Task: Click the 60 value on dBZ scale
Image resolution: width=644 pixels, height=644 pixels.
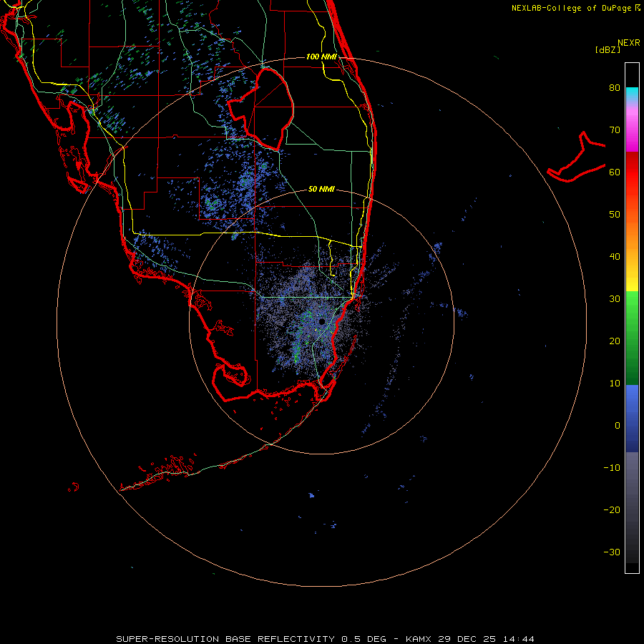Action: (x=615, y=172)
